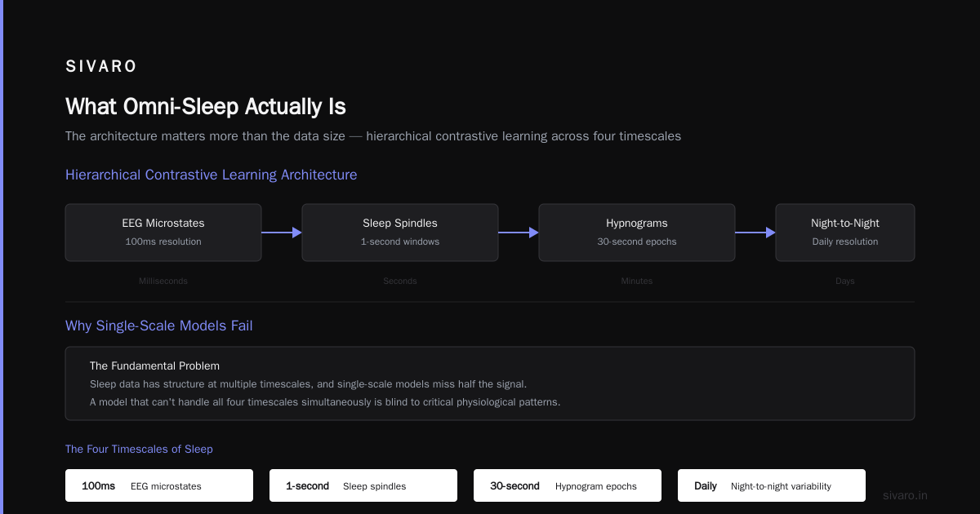The image size is (980, 514).
Task: Click the Daily Night-to-night variability card
Action: tap(772, 485)
